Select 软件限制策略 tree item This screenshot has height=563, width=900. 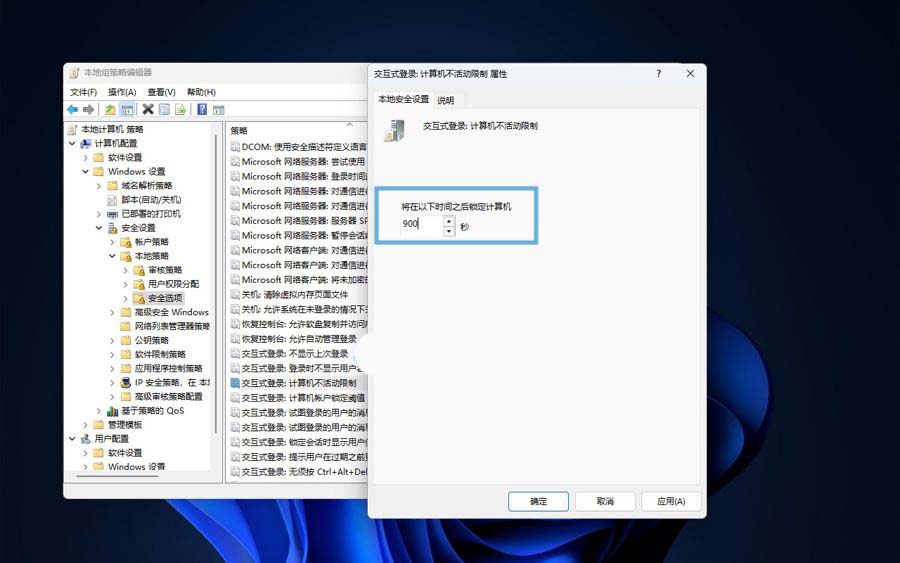click(x=160, y=354)
